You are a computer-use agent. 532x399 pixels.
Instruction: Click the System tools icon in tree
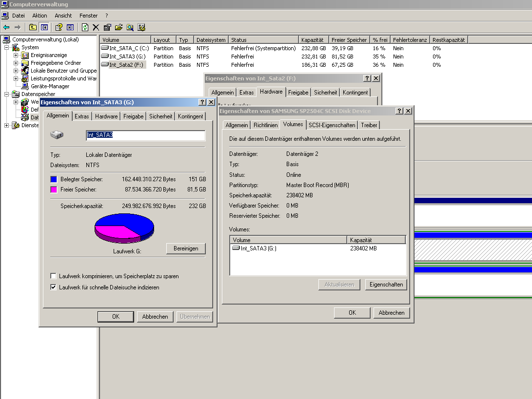point(16,47)
